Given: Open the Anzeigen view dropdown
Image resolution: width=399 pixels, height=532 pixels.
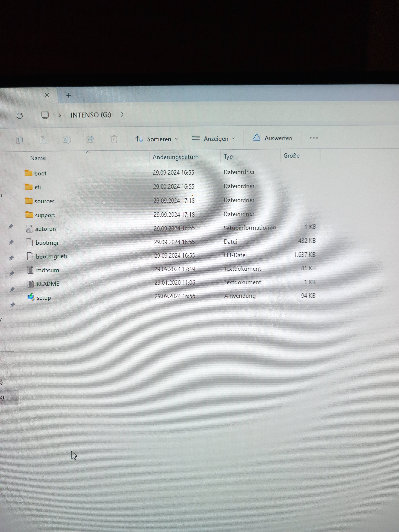Looking at the screenshot, I should pyautogui.click(x=213, y=139).
